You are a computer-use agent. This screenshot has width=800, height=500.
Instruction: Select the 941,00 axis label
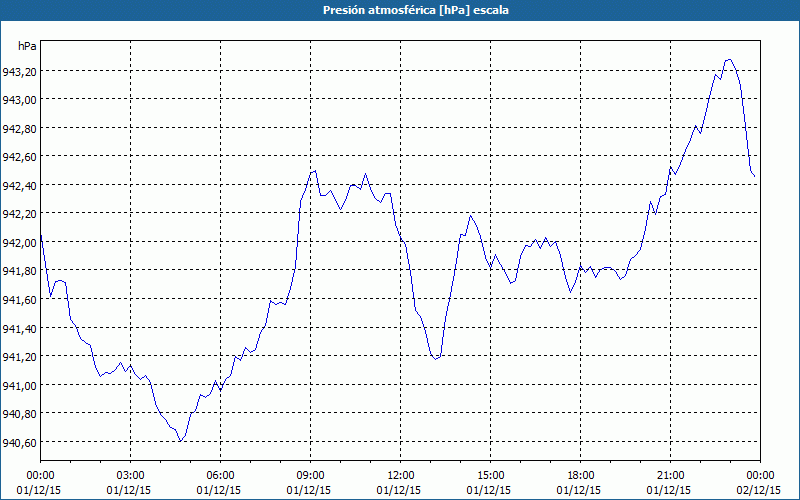pyautogui.click(x=19, y=387)
